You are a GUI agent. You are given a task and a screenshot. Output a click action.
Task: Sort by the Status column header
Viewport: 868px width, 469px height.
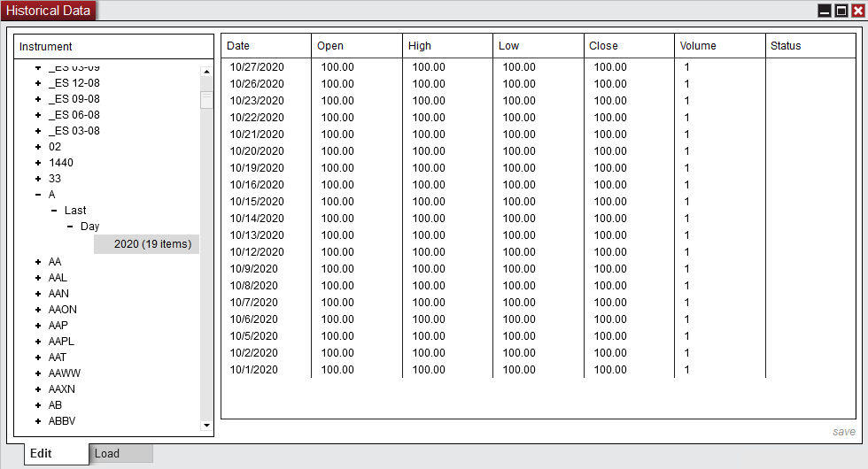[811, 46]
